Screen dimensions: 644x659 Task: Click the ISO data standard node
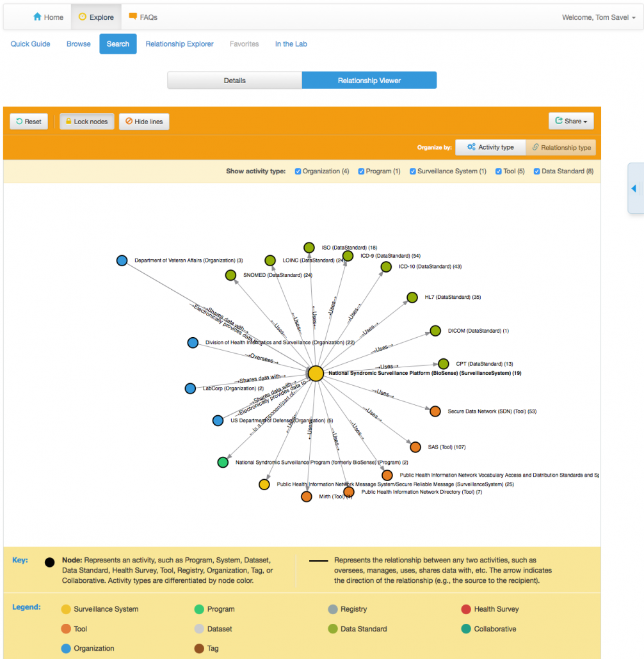point(309,248)
